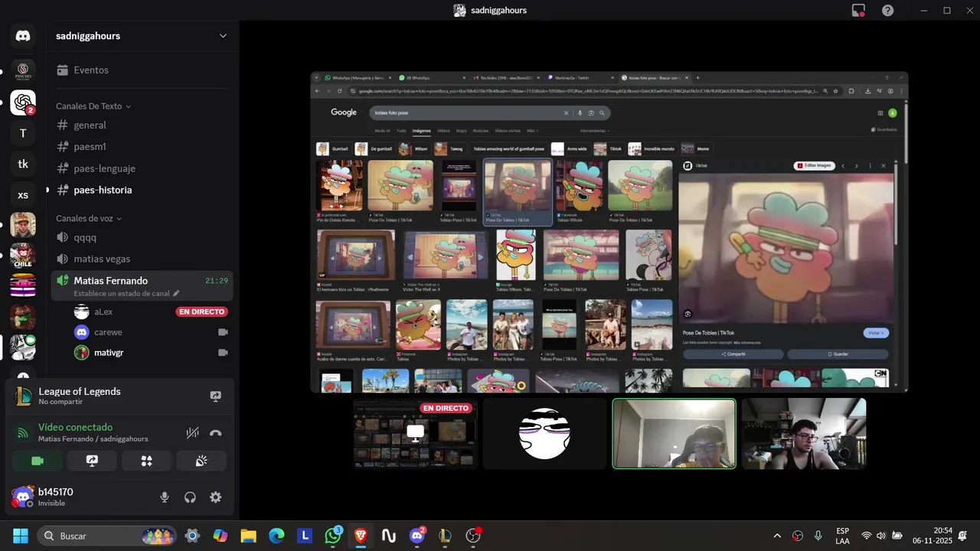Collapse the Canales De Texto category
The width and height of the screenshot is (980, 551).
point(93,106)
